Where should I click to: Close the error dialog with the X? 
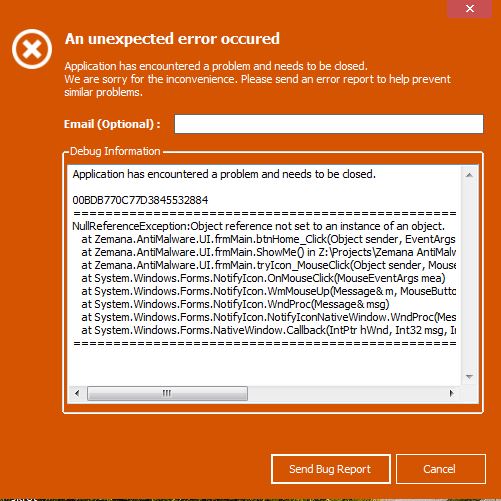[x=470, y=8]
